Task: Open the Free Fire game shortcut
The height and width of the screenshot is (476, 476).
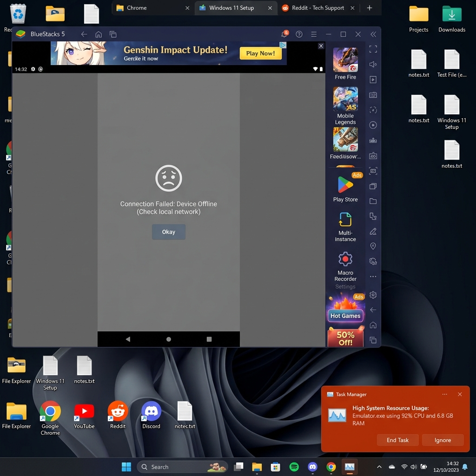Action: tap(345, 63)
